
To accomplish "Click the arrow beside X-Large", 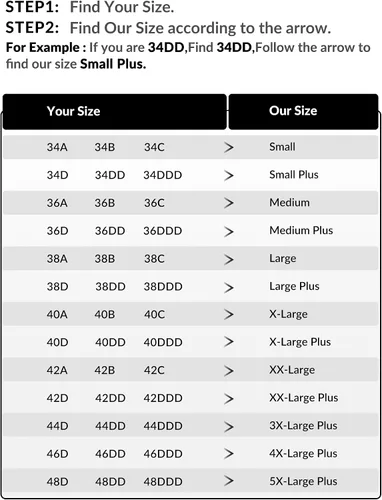I will pos(229,314).
